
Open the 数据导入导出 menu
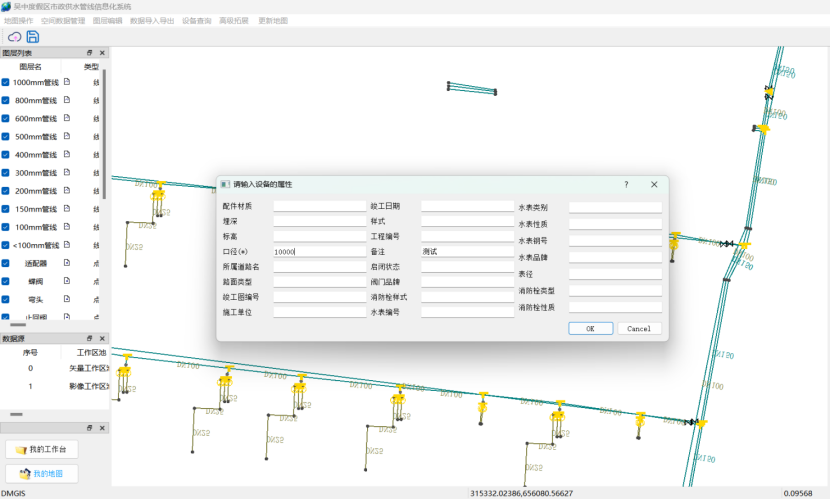152,20
